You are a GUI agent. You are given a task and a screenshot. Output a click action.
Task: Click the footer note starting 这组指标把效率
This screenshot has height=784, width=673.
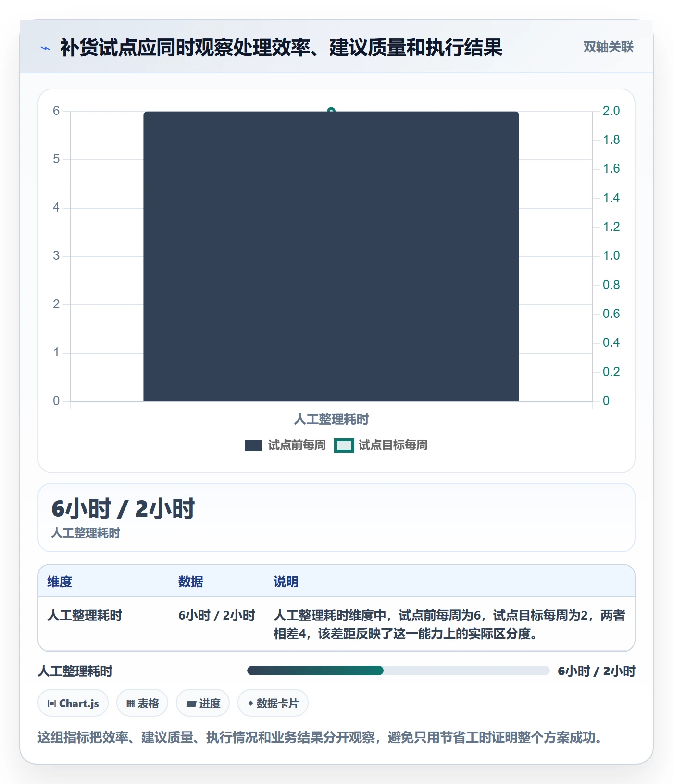320,737
